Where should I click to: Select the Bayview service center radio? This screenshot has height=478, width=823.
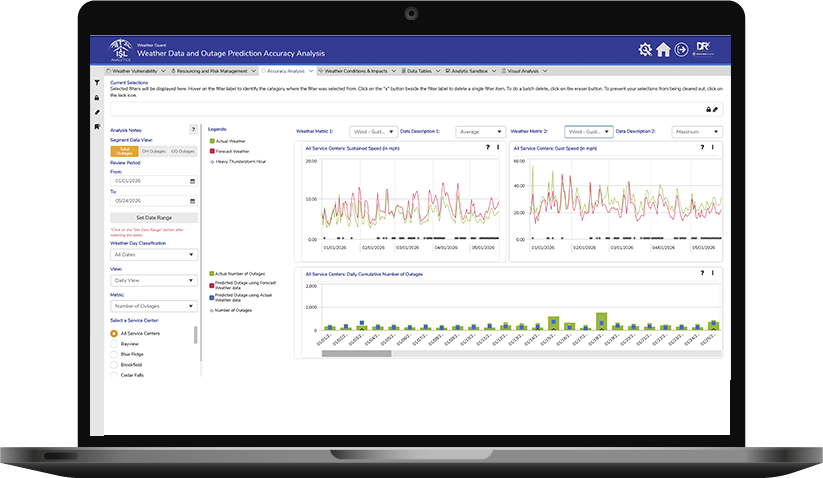pyautogui.click(x=114, y=344)
